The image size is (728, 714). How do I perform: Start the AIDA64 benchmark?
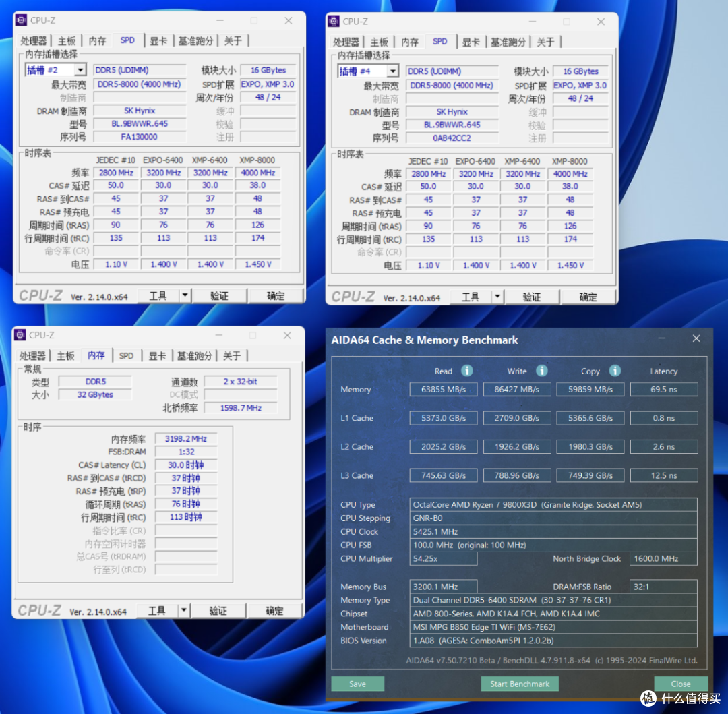pyautogui.click(x=520, y=684)
